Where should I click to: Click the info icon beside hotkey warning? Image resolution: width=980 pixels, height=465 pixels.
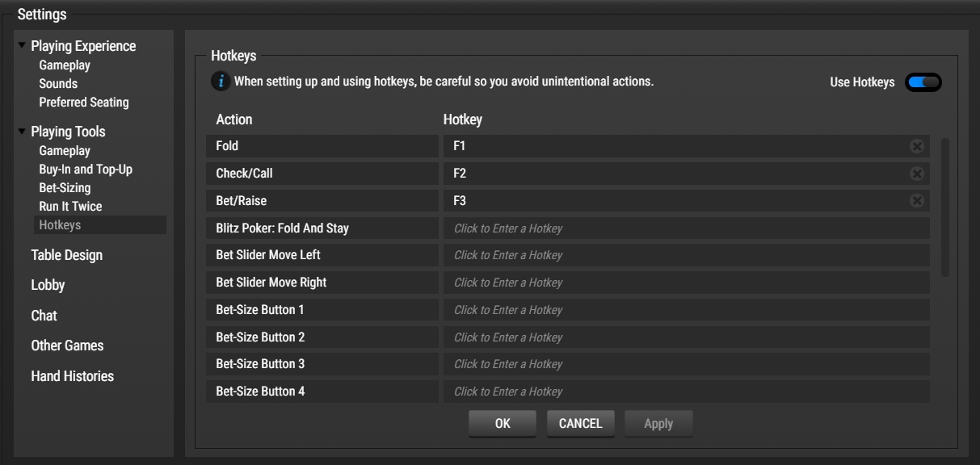tap(219, 82)
